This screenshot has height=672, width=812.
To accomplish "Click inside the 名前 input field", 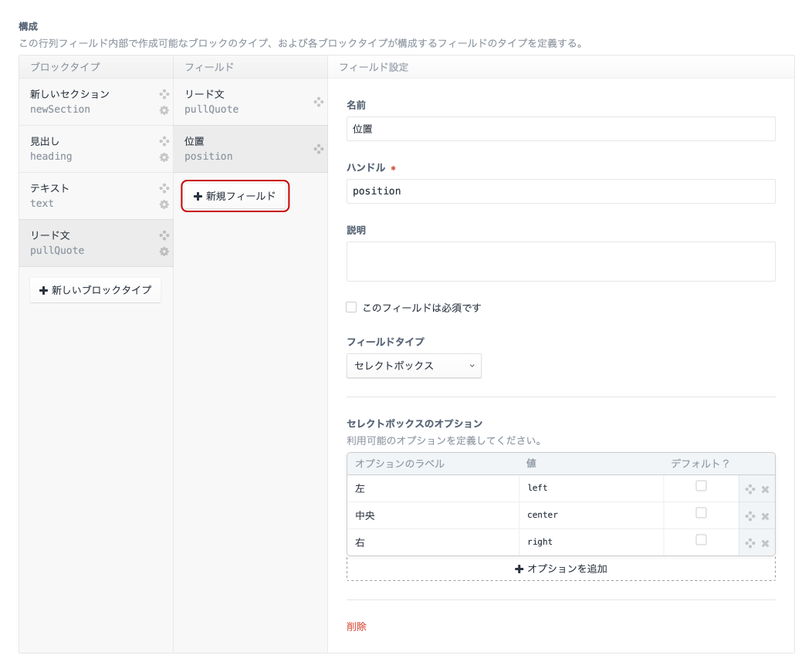I will coord(561,129).
